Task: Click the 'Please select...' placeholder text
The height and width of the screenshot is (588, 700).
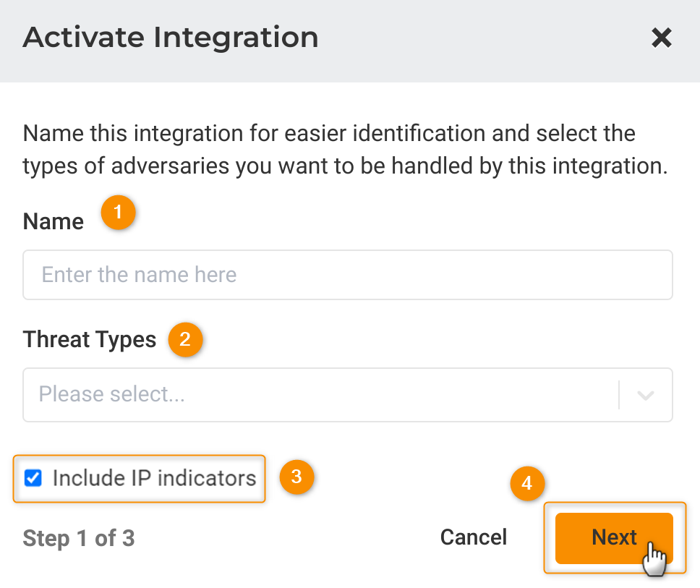Action: [112, 394]
